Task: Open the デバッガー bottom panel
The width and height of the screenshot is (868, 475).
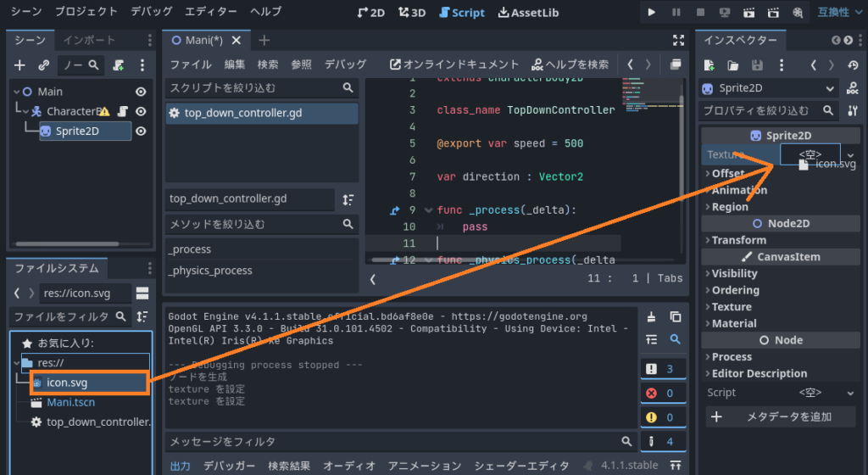Action: coord(229,466)
